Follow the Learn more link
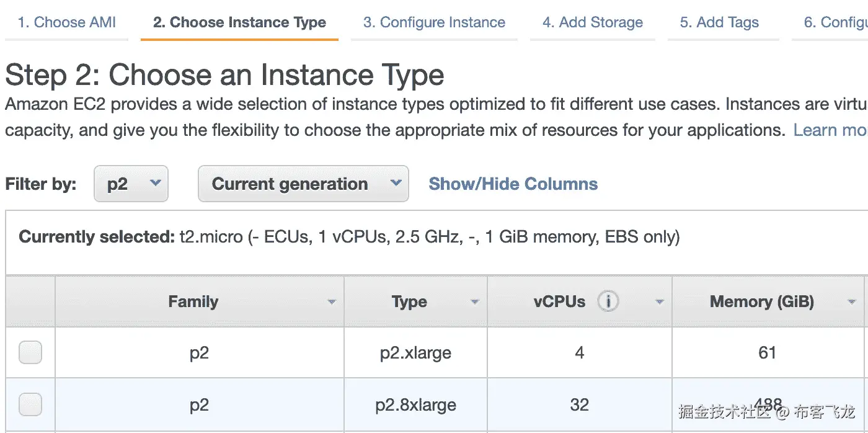 tap(830, 130)
